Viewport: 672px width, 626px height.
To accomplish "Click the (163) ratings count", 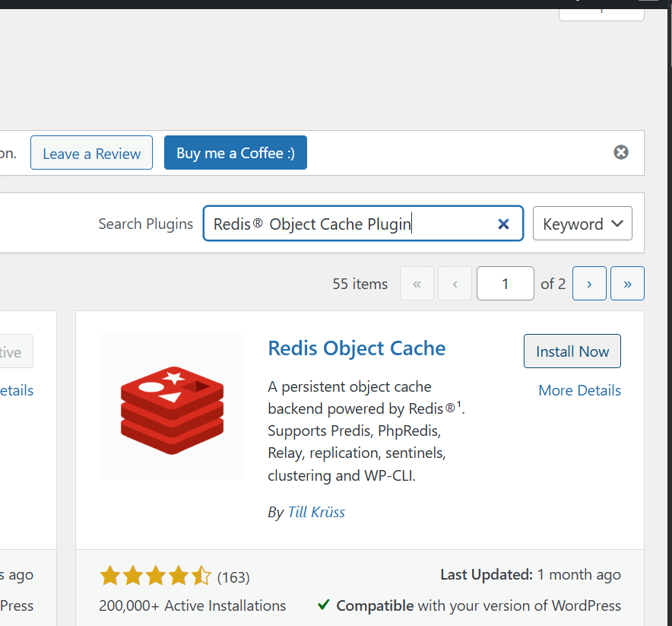I will (x=233, y=577).
